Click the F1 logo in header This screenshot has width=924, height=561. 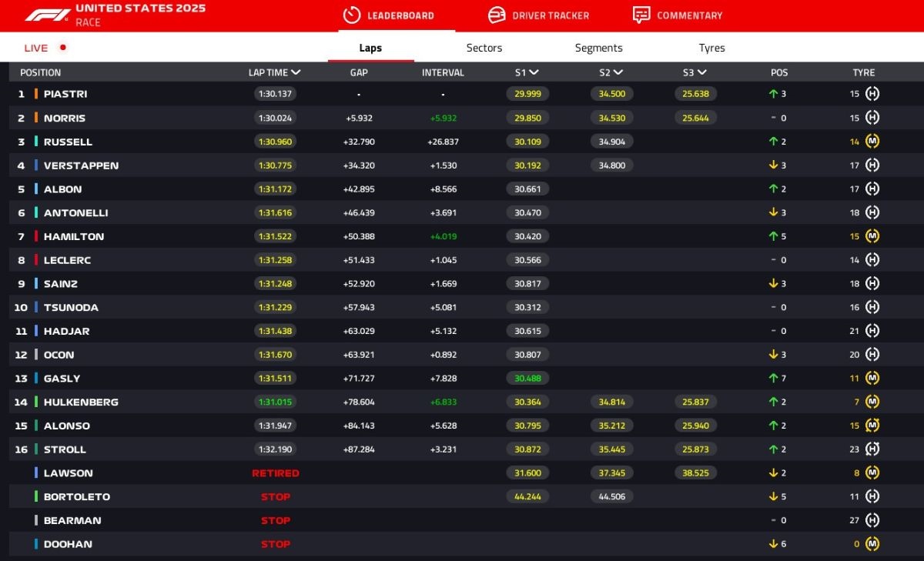pyautogui.click(x=47, y=15)
